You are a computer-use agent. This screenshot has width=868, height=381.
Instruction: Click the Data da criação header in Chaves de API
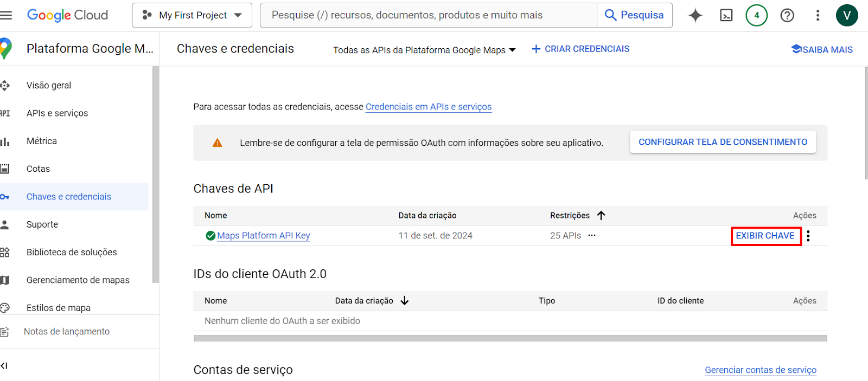coord(427,215)
